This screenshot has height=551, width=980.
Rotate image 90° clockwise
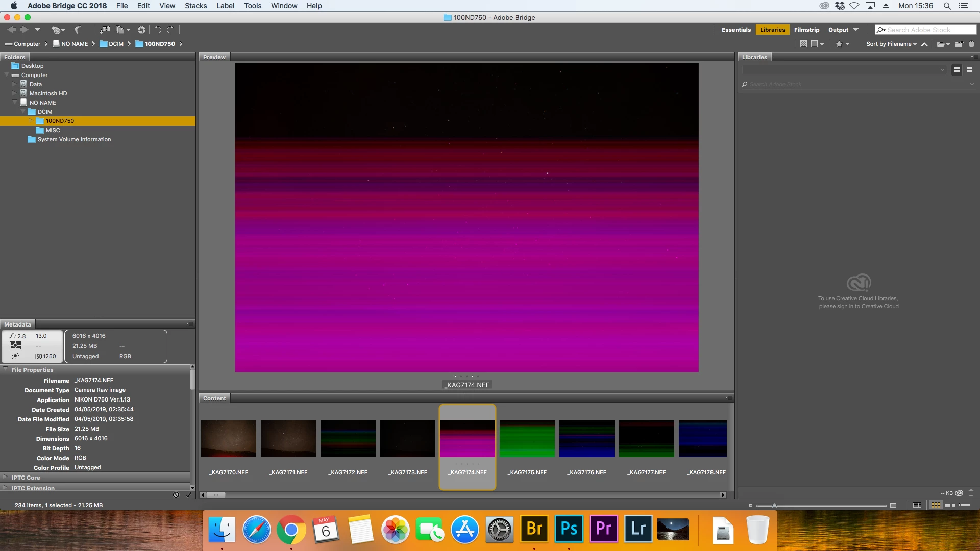pos(170,30)
